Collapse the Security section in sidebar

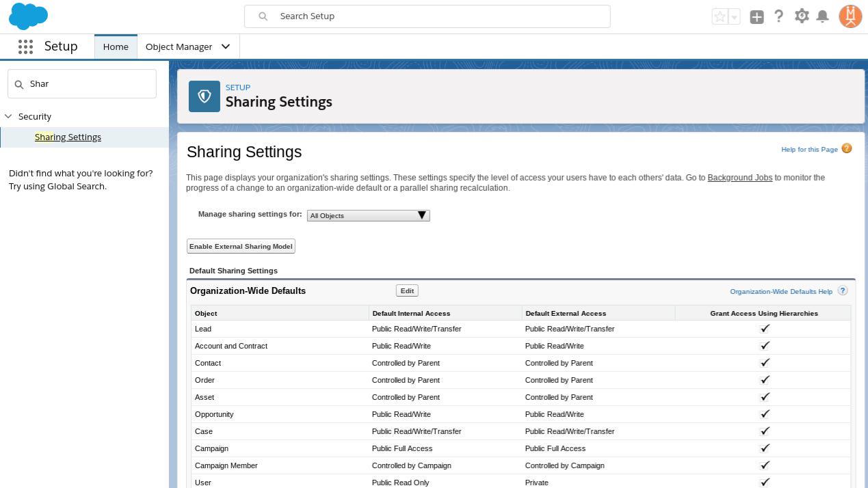[8, 116]
